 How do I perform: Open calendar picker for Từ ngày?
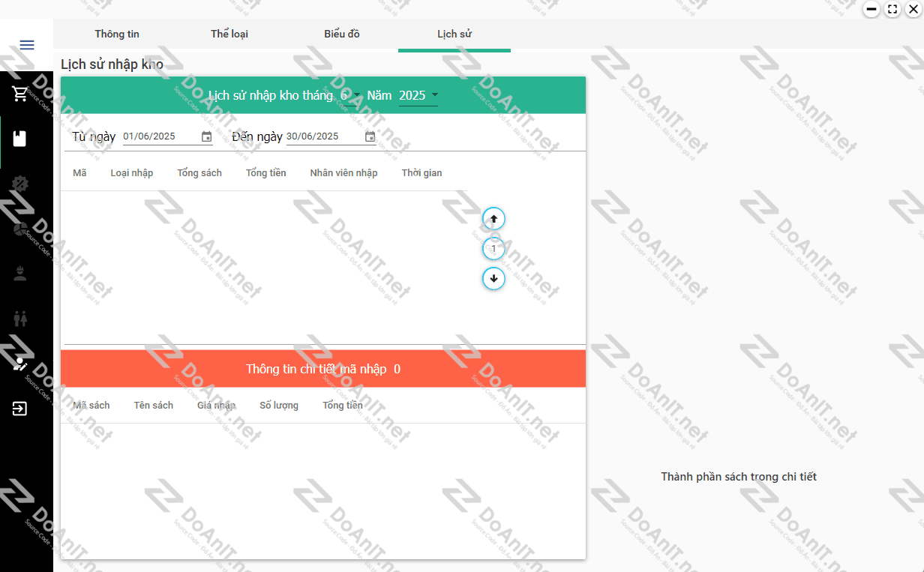207,136
